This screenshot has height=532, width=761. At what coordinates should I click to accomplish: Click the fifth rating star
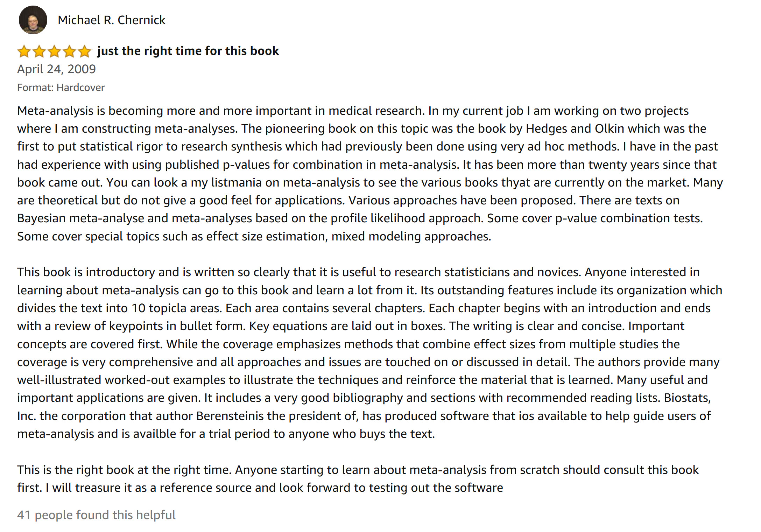coord(84,51)
